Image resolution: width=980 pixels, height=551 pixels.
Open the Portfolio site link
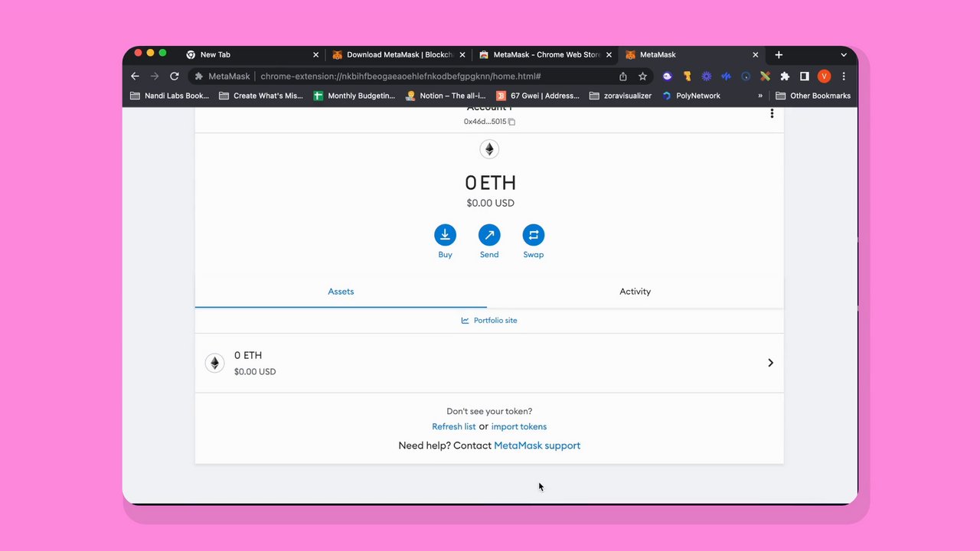[x=489, y=320]
